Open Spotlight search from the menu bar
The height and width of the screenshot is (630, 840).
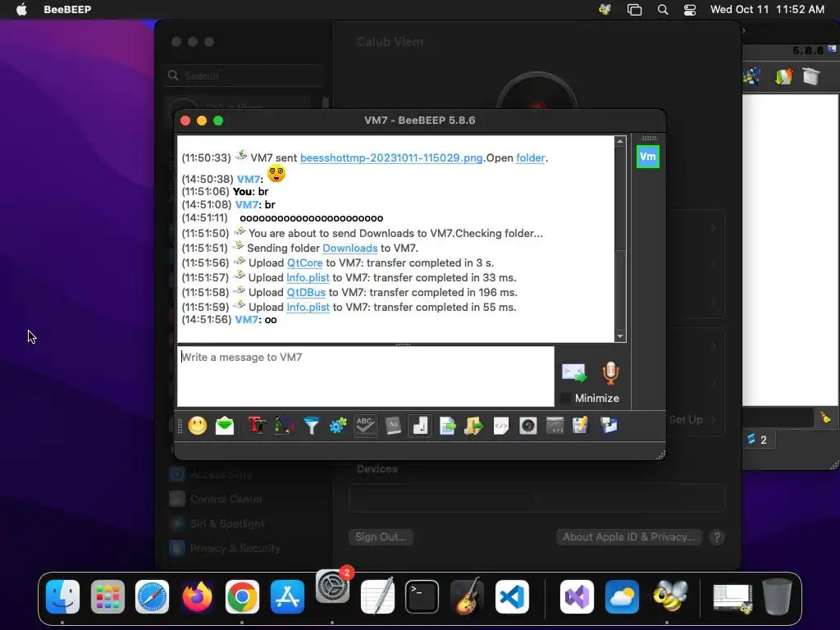663,9
